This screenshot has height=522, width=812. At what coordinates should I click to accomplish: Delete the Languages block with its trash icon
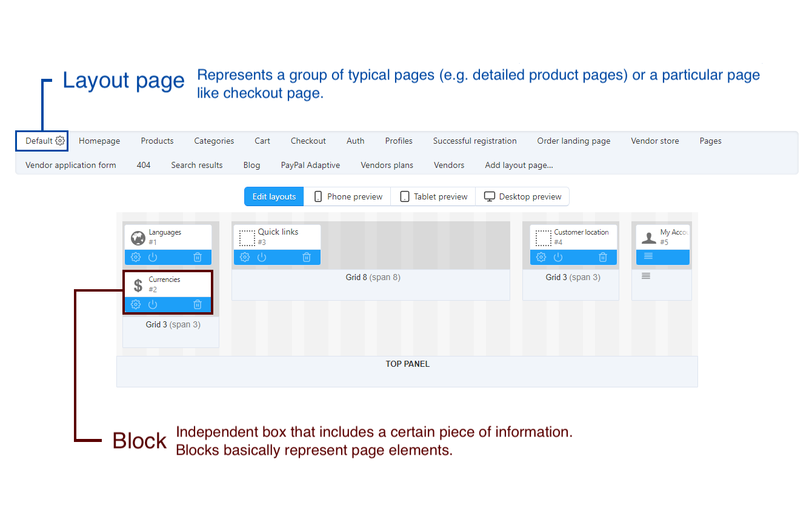198,257
